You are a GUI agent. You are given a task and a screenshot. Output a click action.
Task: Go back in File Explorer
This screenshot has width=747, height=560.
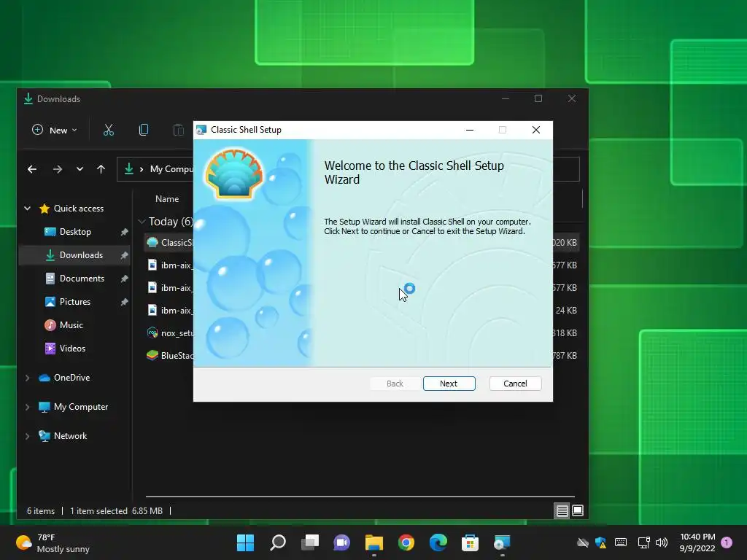(32, 169)
